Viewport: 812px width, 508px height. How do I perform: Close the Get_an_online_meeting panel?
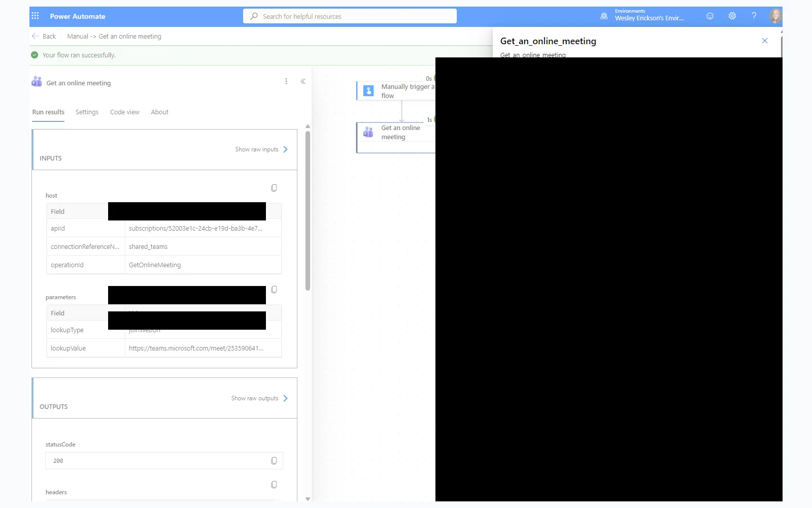[765, 41]
